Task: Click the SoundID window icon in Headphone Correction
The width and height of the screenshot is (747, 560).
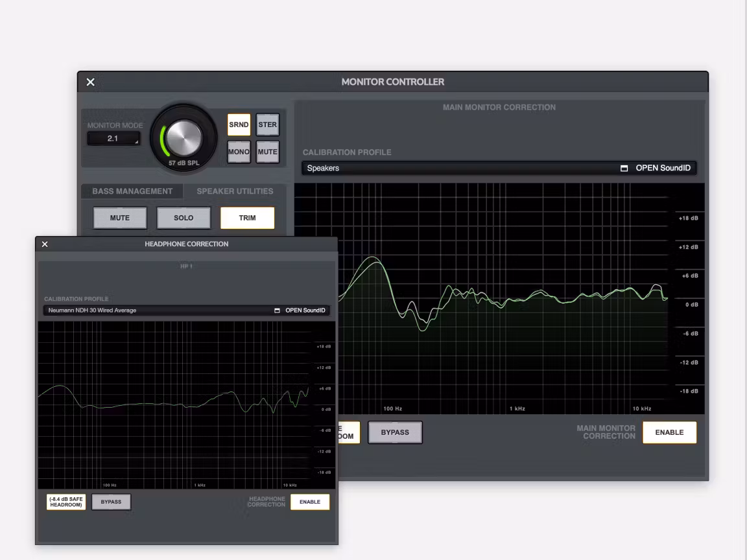Action: (x=278, y=310)
